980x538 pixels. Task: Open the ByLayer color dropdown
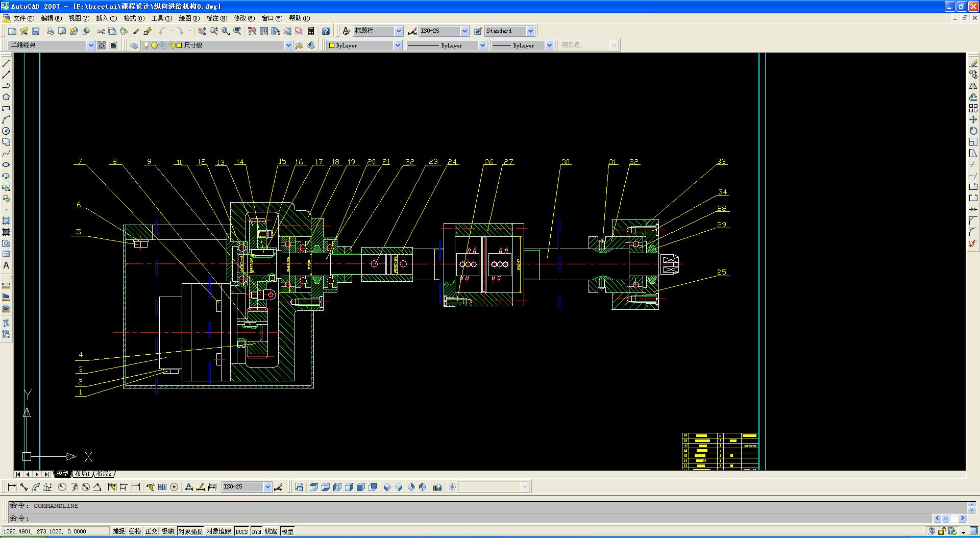pos(398,45)
